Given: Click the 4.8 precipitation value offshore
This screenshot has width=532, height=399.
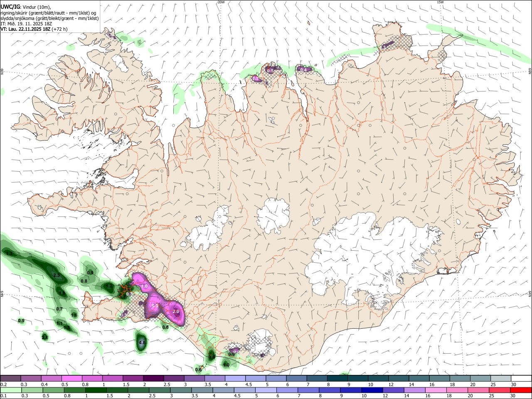Looking at the screenshot, I should (x=142, y=343).
